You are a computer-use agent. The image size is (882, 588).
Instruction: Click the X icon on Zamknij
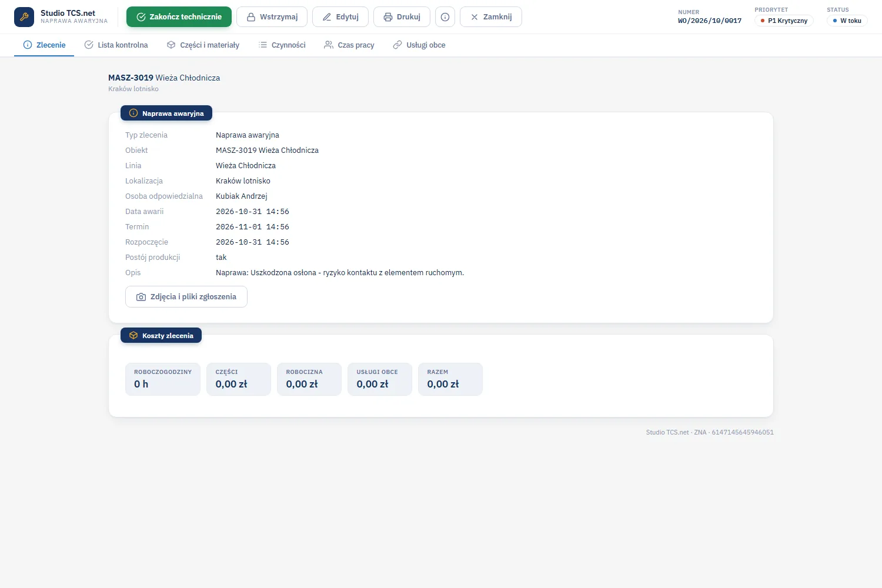[475, 17]
